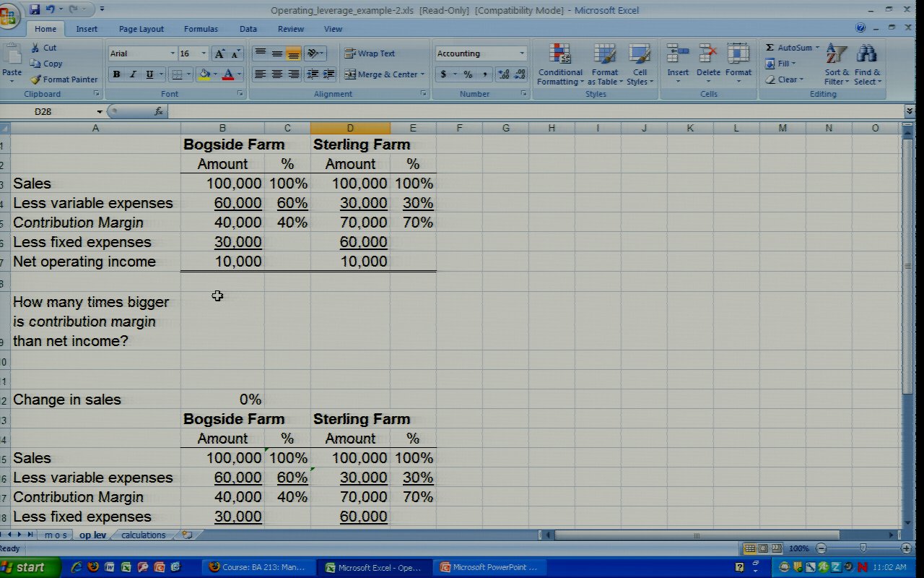Switch to the calculations sheet tab
The image size is (924, 578).
pos(143,535)
